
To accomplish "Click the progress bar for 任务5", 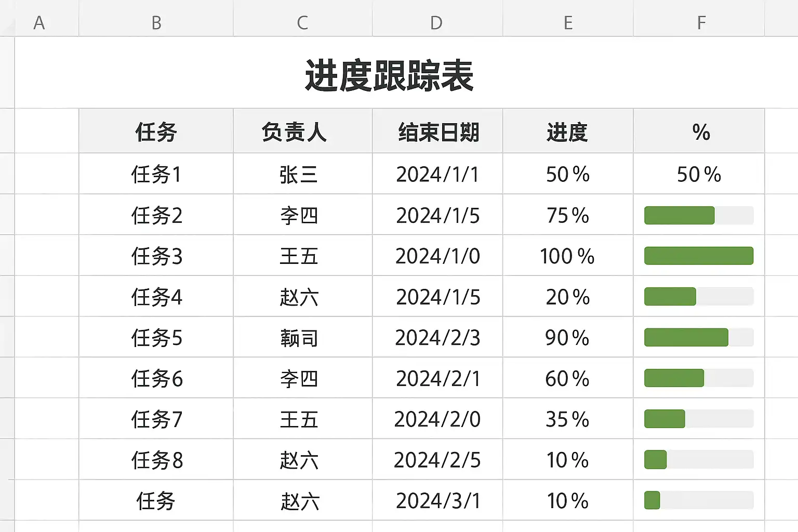I will point(698,338).
